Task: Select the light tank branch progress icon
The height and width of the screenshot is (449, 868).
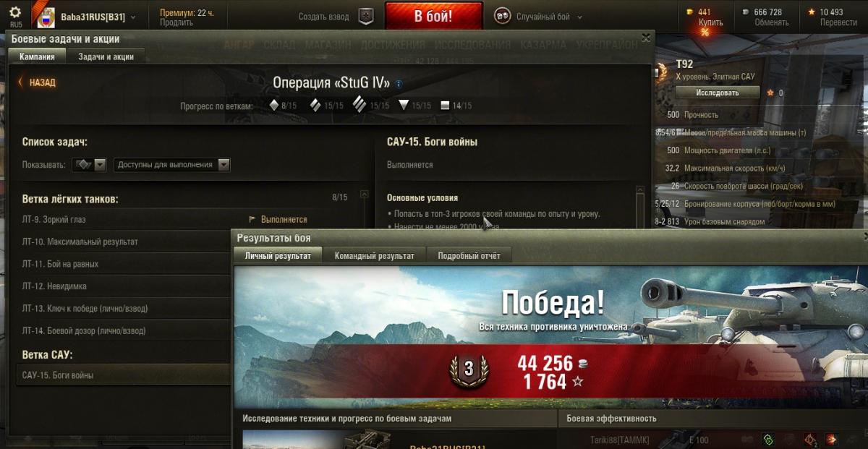Action: click(x=274, y=106)
